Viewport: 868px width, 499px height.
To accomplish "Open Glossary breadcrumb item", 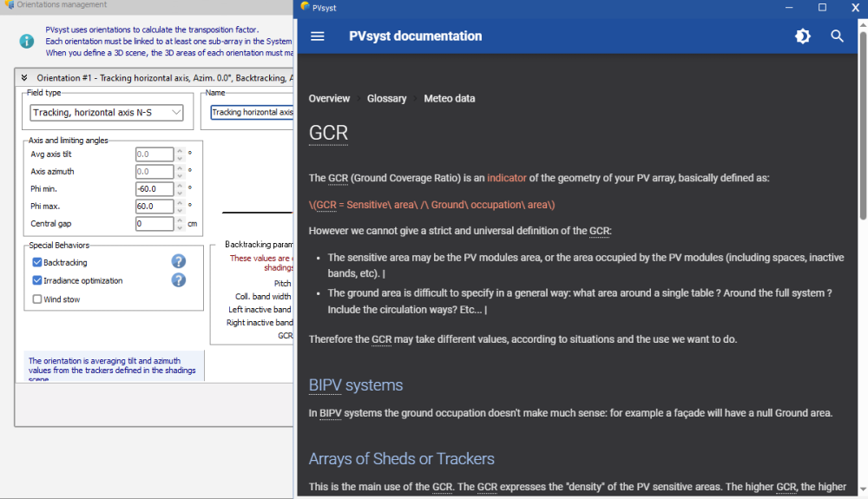I will pyautogui.click(x=386, y=99).
